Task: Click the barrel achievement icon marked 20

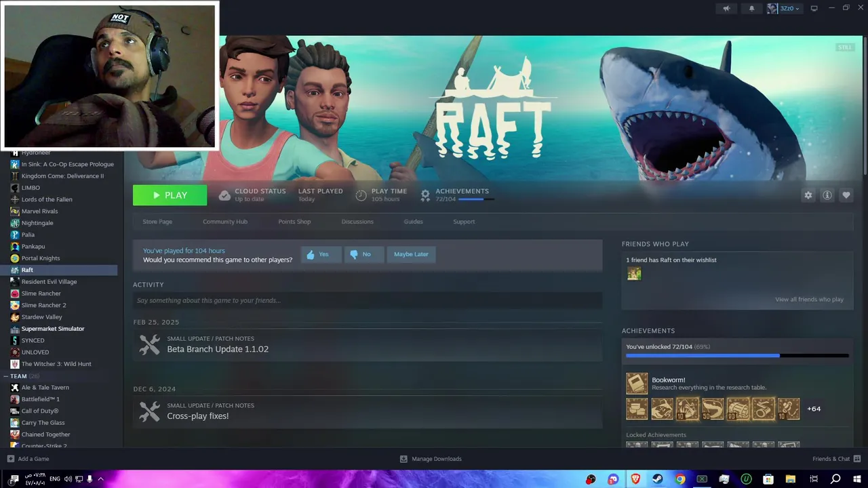Action: point(738,409)
